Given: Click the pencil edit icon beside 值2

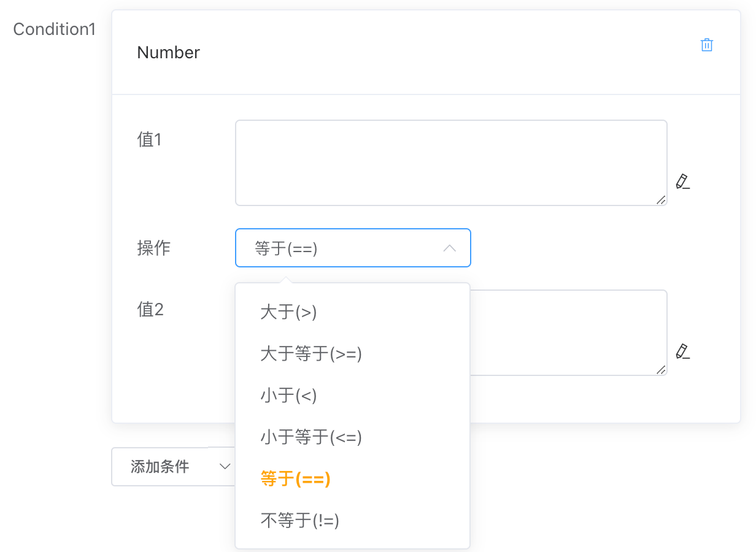Looking at the screenshot, I should [683, 352].
